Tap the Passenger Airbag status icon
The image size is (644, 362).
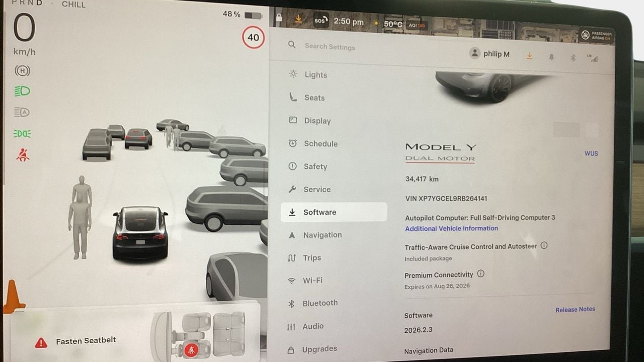596,35
